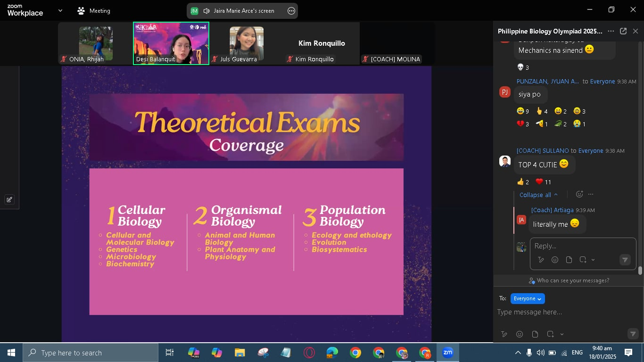
Task: Open emoji picker in main message bar
Action: tap(520, 334)
